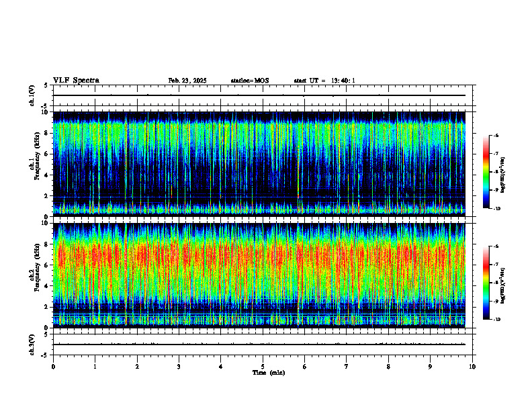Click time axis tick label '6'

(304, 367)
